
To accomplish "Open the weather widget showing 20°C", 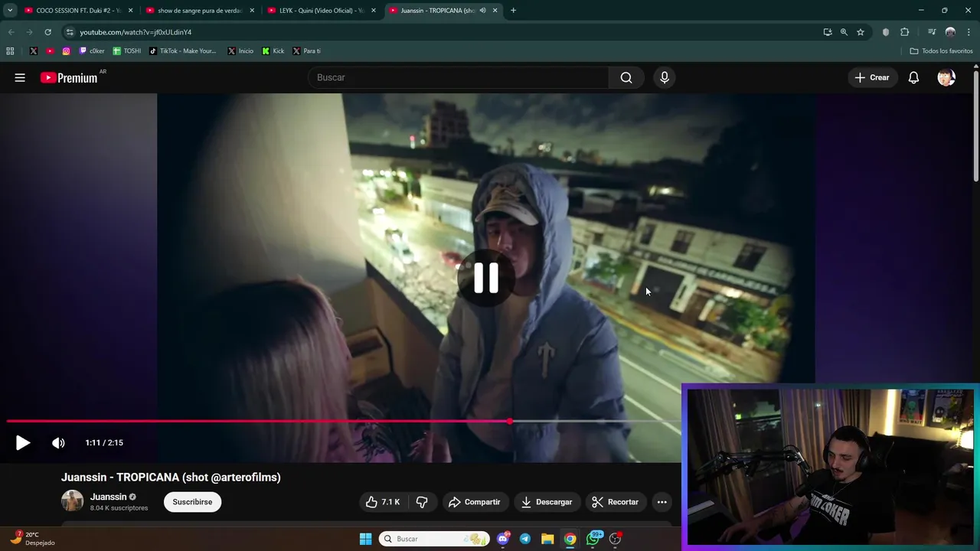I will click(x=32, y=539).
